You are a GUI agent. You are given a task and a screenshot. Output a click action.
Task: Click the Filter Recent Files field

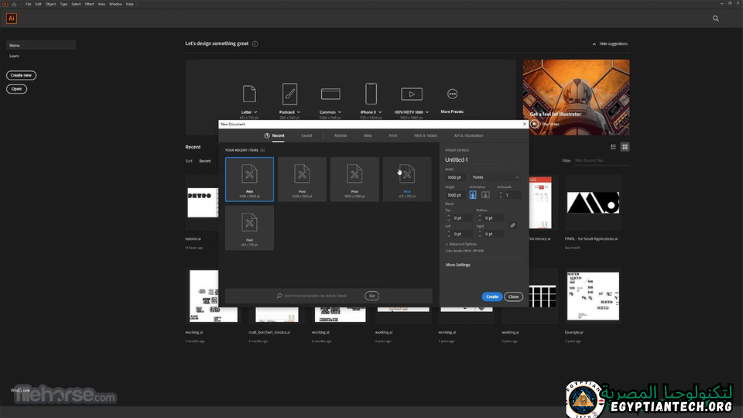602,161
